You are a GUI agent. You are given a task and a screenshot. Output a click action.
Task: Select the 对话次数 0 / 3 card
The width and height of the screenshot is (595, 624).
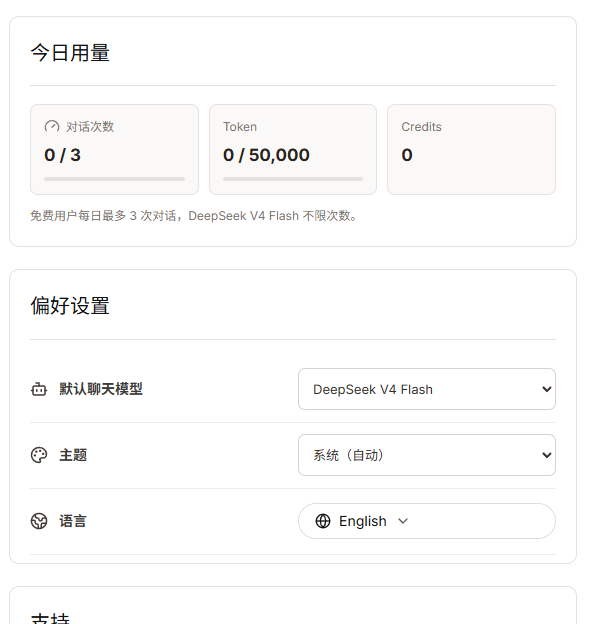115,150
